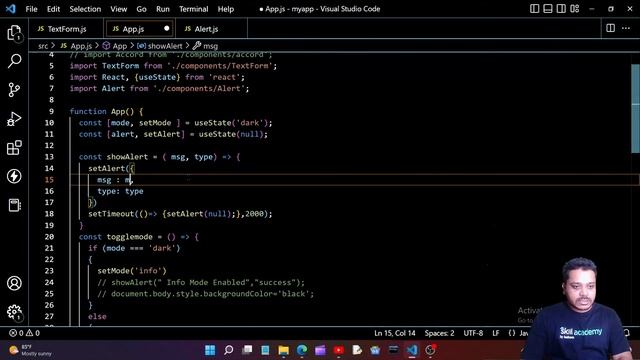Open weather widget showing Mostly sunny
This screenshot has width=640, height=360.
tap(31, 350)
